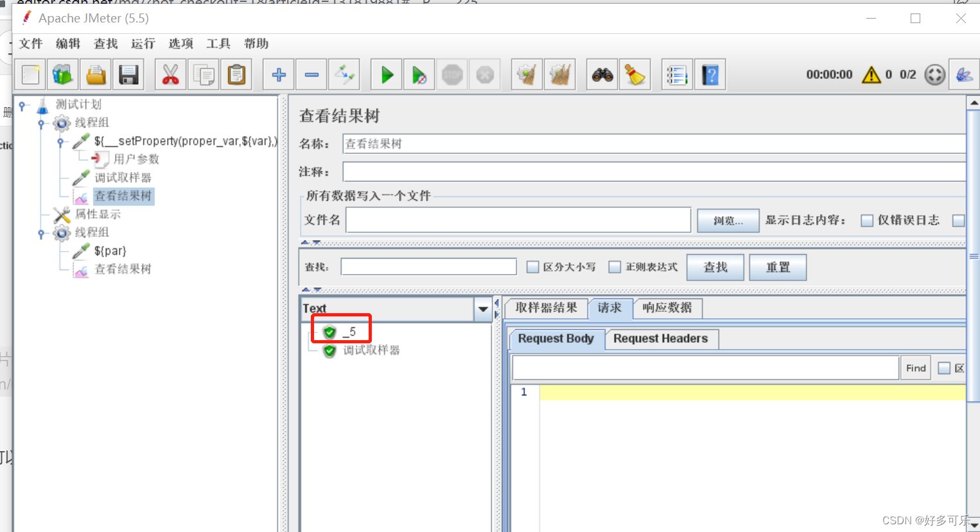Click the 文件名 input field
Viewport: 980px width, 532px height.
click(x=518, y=220)
